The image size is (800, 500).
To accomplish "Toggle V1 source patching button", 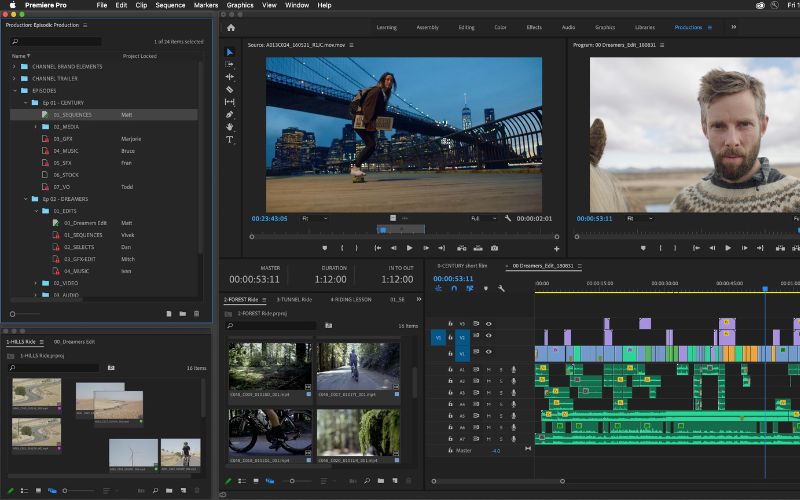I will [x=438, y=337].
